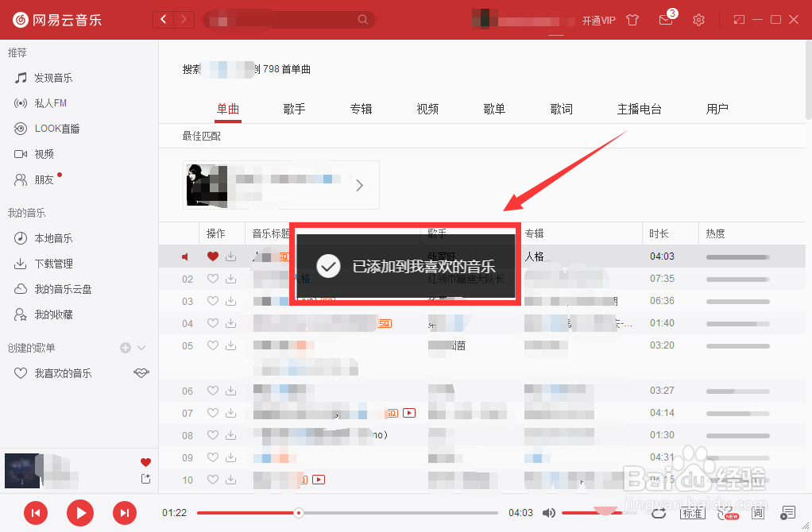Click the search magnifier icon
Image resolution: width=812 pixels, height=532 pixels.
click(x=363, y=20)
